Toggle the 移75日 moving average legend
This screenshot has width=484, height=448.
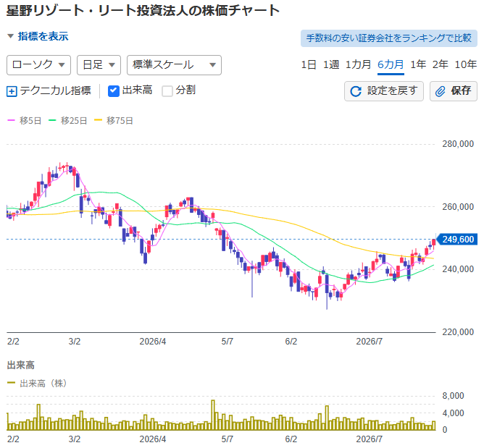[114, 121]
